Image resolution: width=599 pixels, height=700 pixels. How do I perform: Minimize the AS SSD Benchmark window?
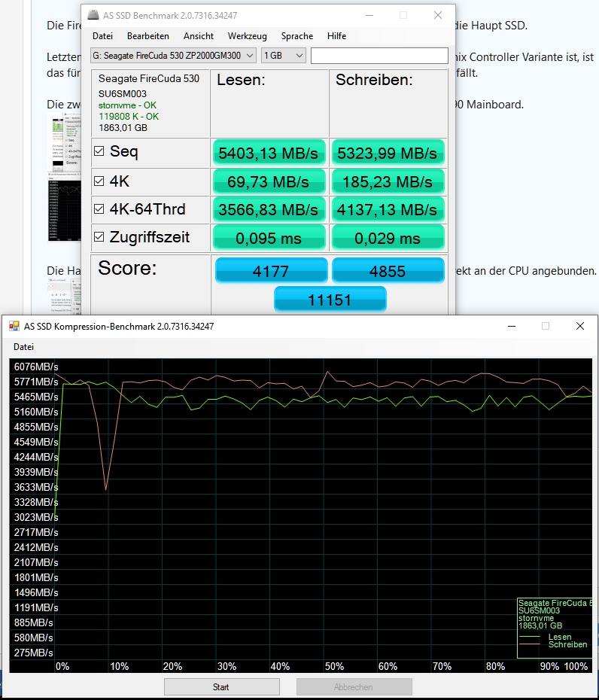[x=369, y=15]
